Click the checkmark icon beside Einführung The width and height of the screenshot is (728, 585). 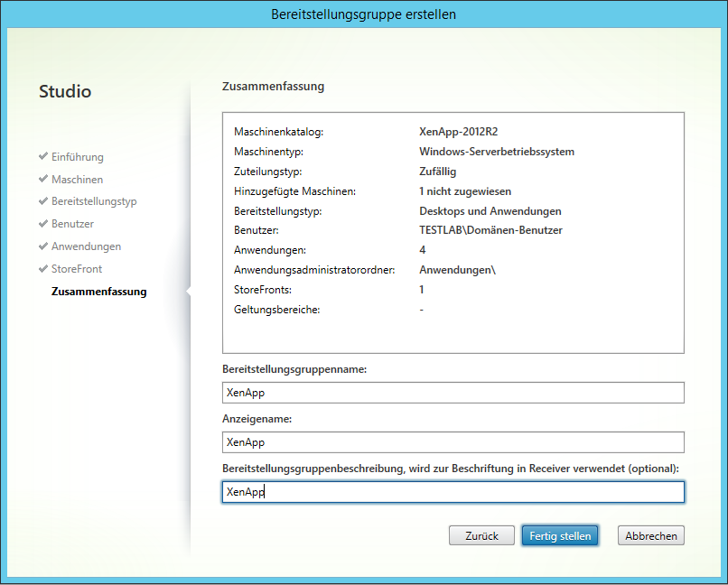43,156
